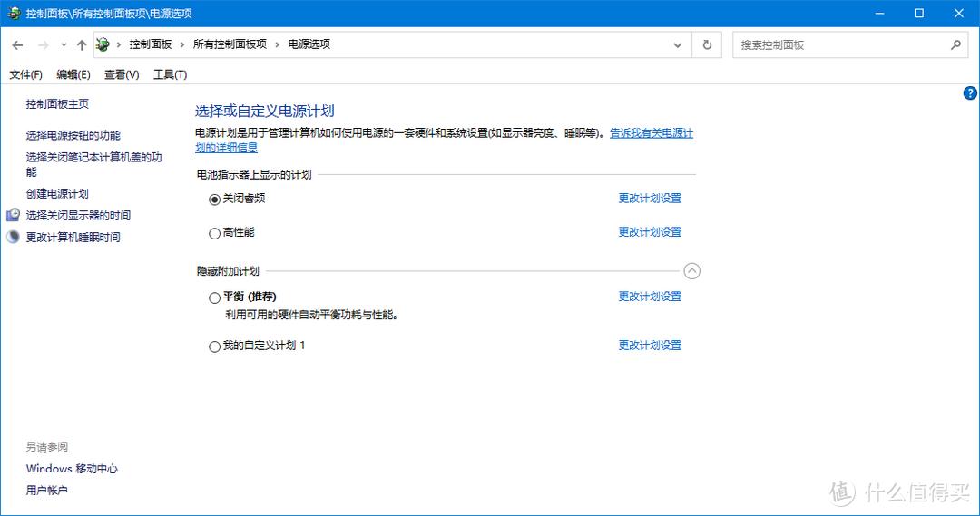
Task: Maximize the power options window
Action: (918, 13)
